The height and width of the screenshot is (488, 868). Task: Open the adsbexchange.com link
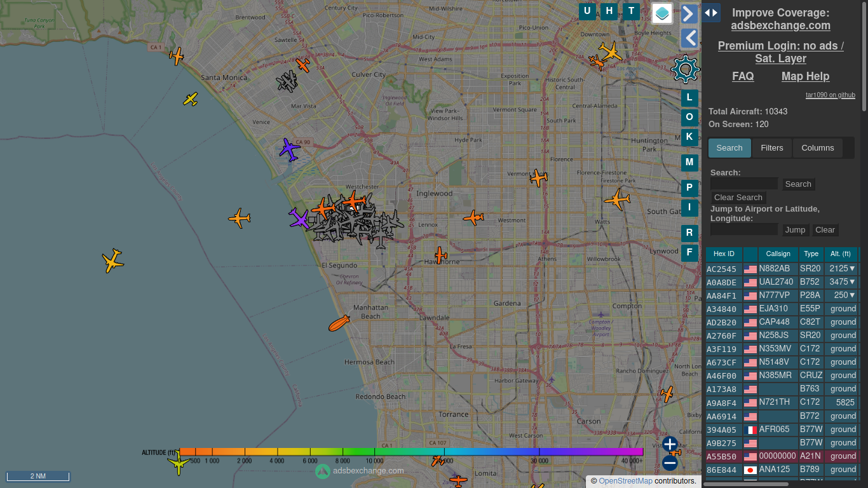click(780, 26)
